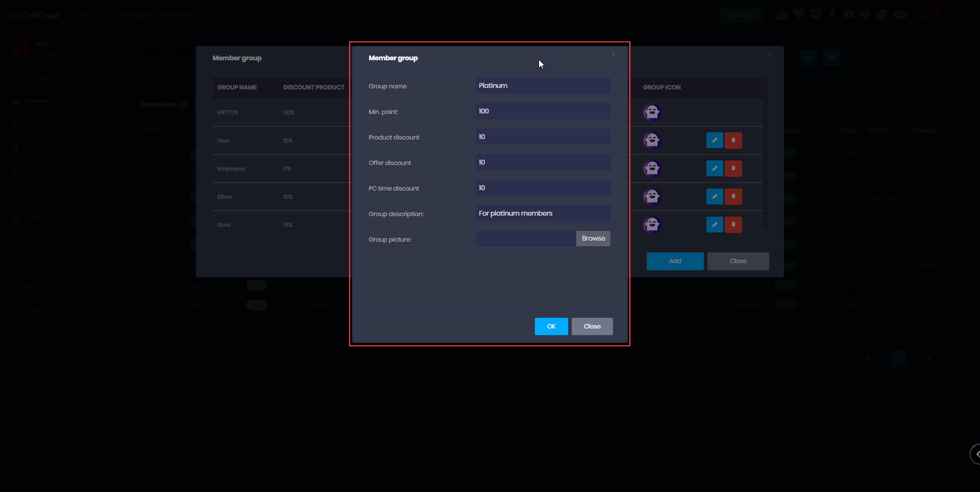Delete the Gold group row

[733, 224]
